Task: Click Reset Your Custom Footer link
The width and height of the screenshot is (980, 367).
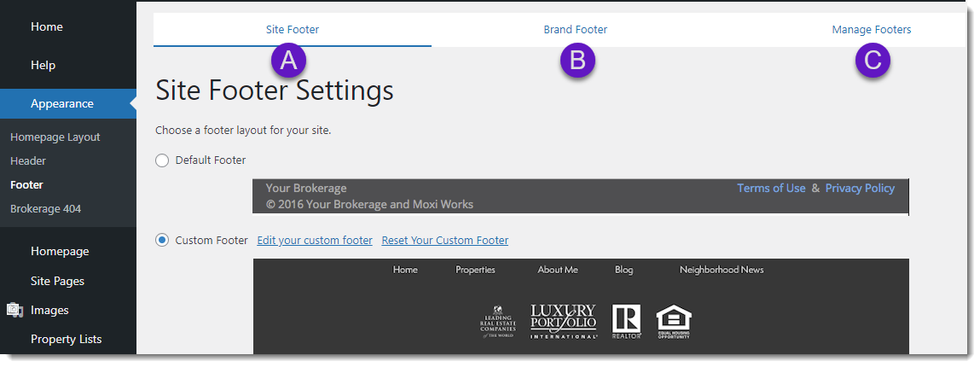Action: point(444,241)
